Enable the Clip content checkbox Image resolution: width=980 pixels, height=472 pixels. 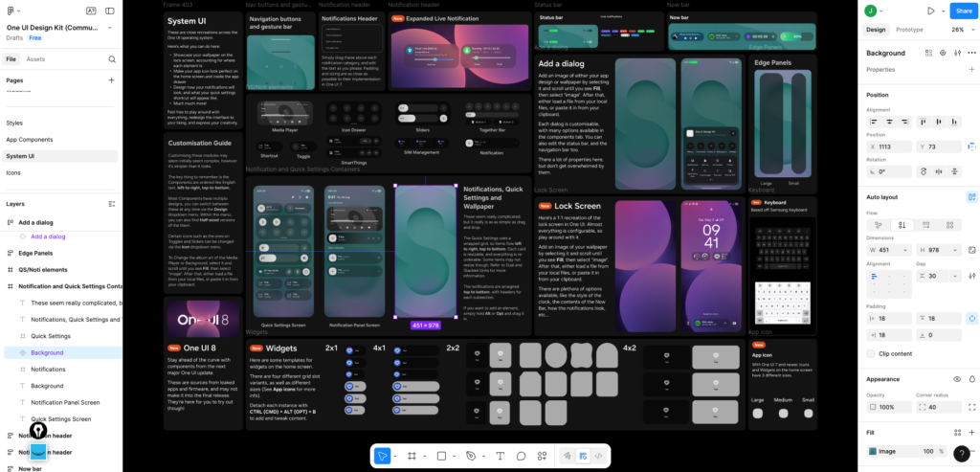tap(871, 353)
